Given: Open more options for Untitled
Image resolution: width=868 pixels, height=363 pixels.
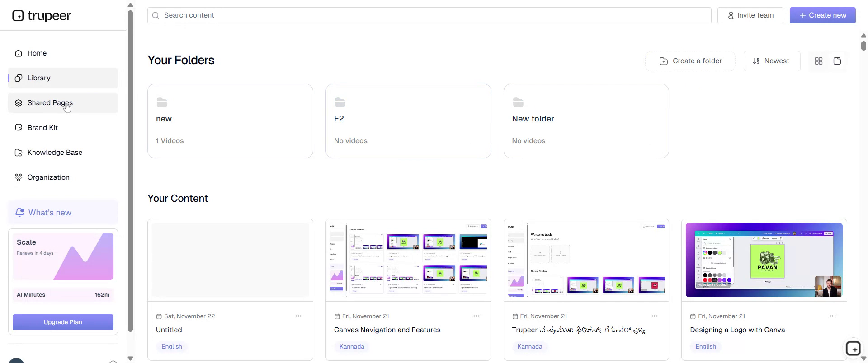Looking at the screenshot, I should 298,316.
